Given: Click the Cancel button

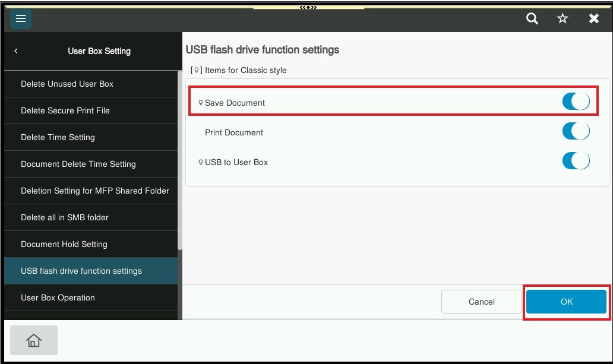Looking at the screenshot, I should [481, 302].
